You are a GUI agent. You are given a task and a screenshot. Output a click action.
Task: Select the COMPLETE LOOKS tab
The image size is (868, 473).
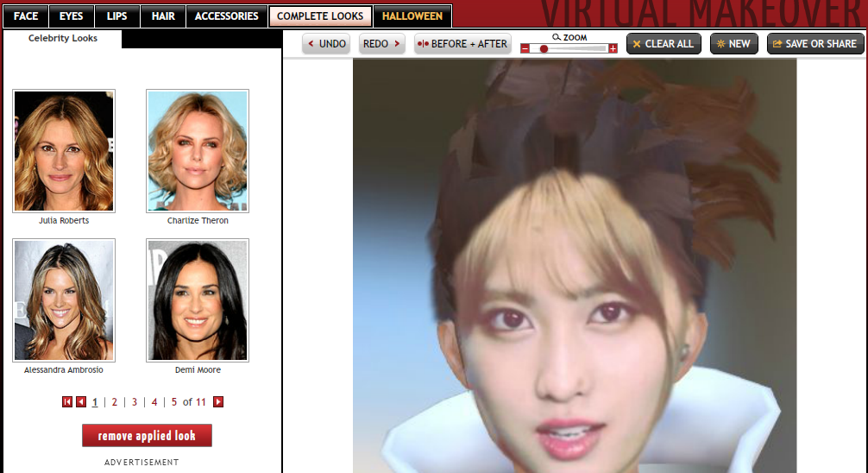(x=320, y=16)
